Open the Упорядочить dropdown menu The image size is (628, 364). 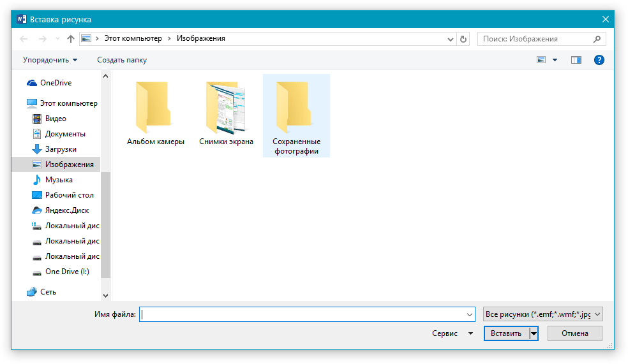(50, 60)
